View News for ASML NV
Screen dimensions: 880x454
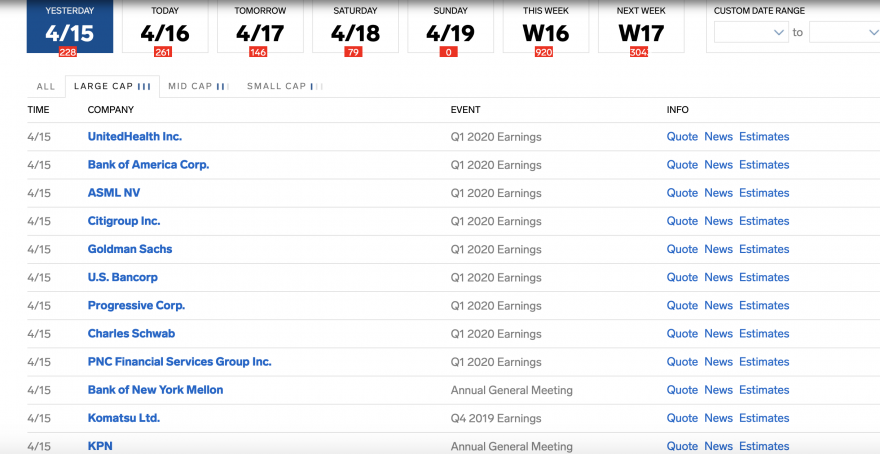pos(718,193)
